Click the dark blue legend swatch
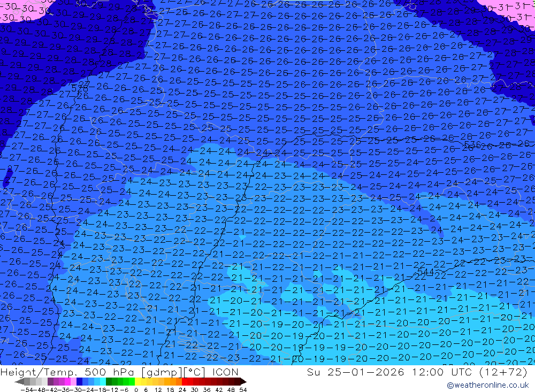The width and height of the screenshot is (535, 392). (x=79, y=381)
